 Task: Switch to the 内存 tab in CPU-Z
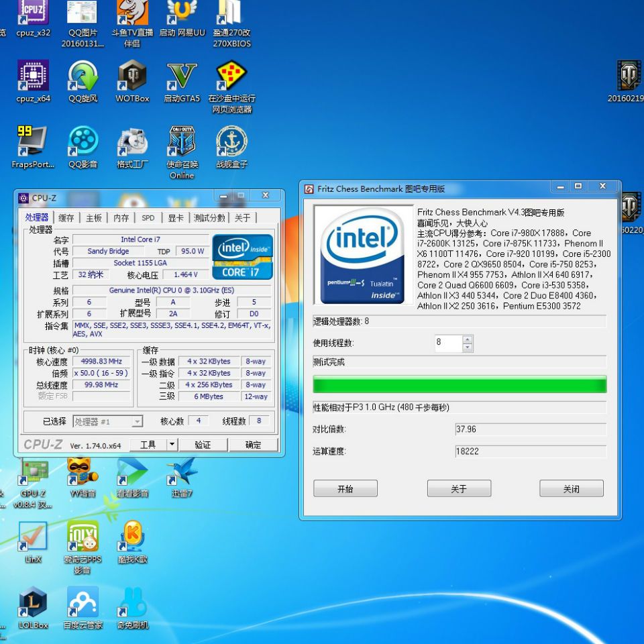point(121,218)
